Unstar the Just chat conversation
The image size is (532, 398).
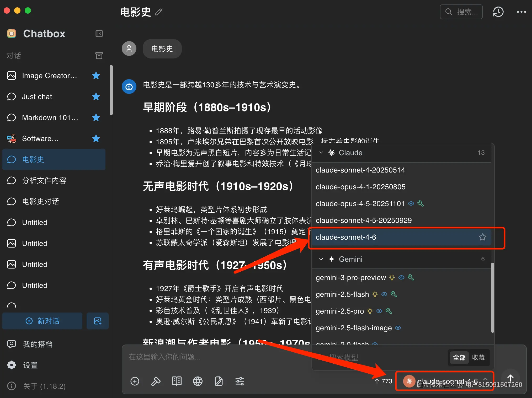pos(95,96)
